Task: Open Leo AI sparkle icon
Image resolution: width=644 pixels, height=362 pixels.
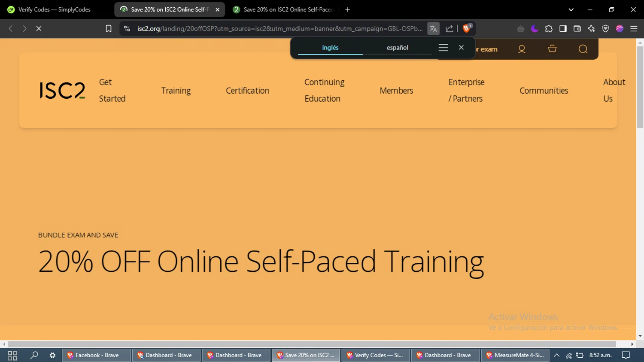Action: click(x=591, y=29)
